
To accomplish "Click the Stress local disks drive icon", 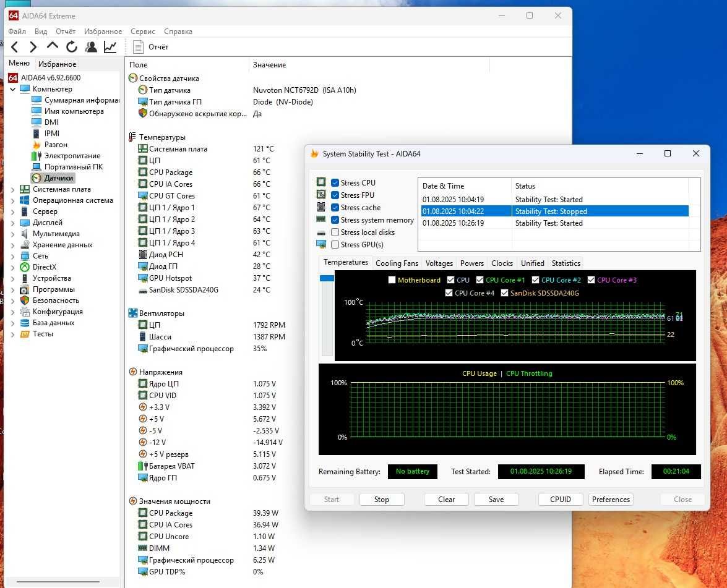I will click(x=321, y=232).
